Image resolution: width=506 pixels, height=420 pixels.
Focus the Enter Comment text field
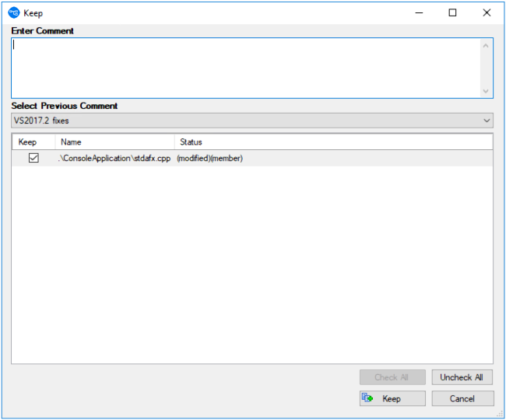pyautogui.click(x=245, y=68)
